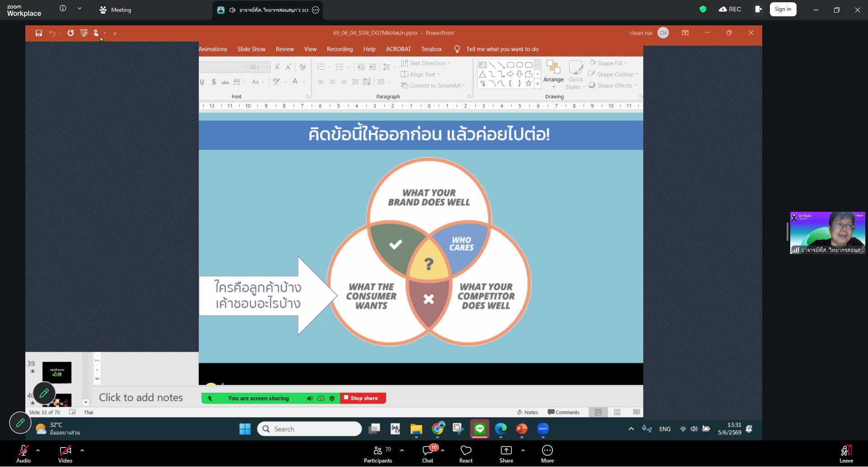
Task: Open Zoom Chat panel
Action: [x=428, y=454]
